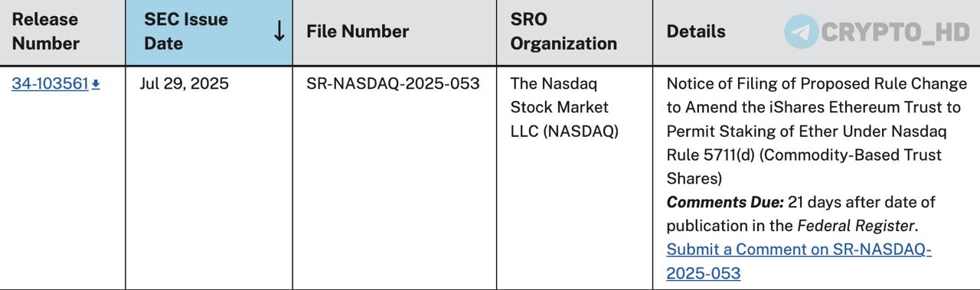Click the download icon beside 34-103561
The image size is (980, 290).
[x=96, y=85]
